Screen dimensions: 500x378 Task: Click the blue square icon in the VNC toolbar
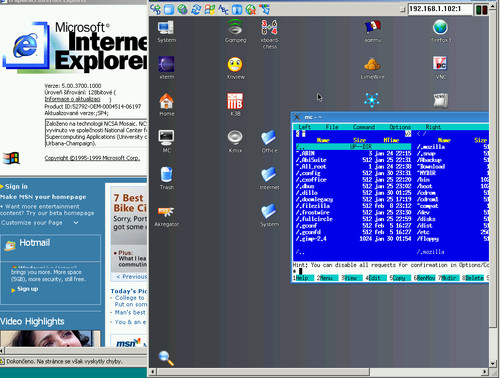click(169, 9)
